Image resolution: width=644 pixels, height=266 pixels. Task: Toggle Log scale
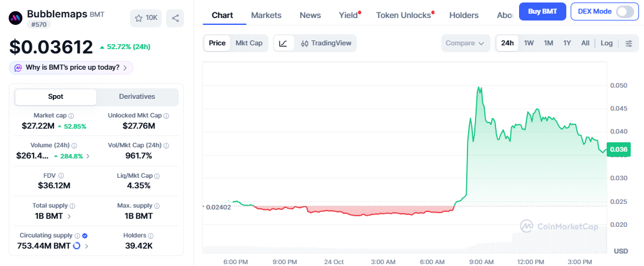click(607, 43)
